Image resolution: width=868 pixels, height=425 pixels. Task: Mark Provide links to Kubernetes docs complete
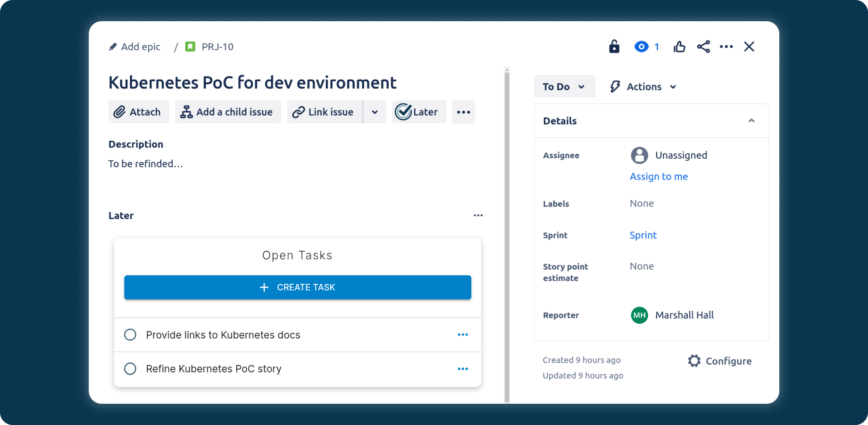point(130,335)
